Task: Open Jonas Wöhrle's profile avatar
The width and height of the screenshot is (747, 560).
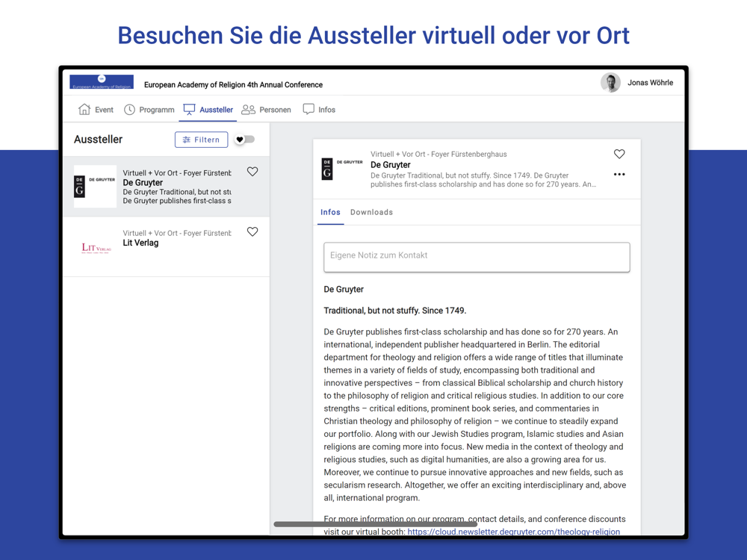Action: tap(610, 82)
